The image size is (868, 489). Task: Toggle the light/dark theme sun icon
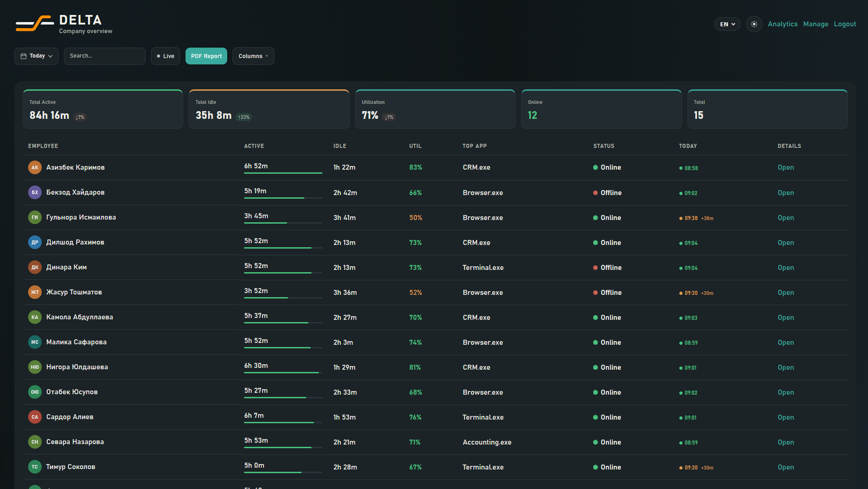click(x=754, y=24)
